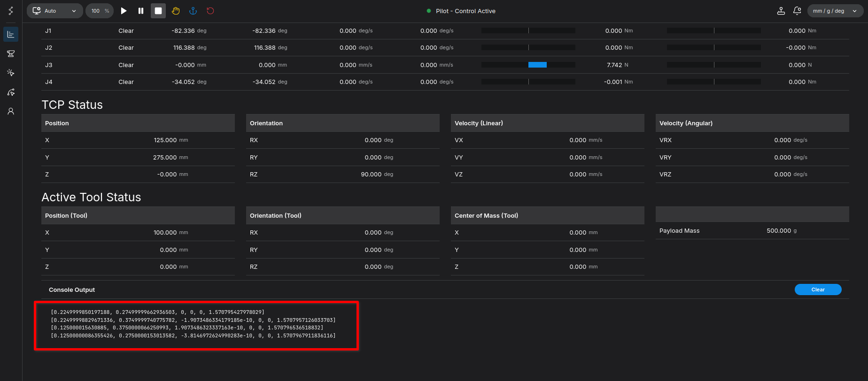The height and width of the screenshot is (381, 868).
Task: Open the mm / g / deg units dropdown
Action: pyautogui.click(x=835, y=11)
